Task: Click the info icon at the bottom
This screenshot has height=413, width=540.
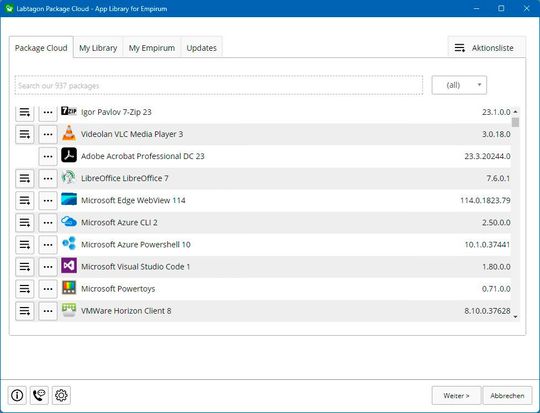Action: [17, 395]
